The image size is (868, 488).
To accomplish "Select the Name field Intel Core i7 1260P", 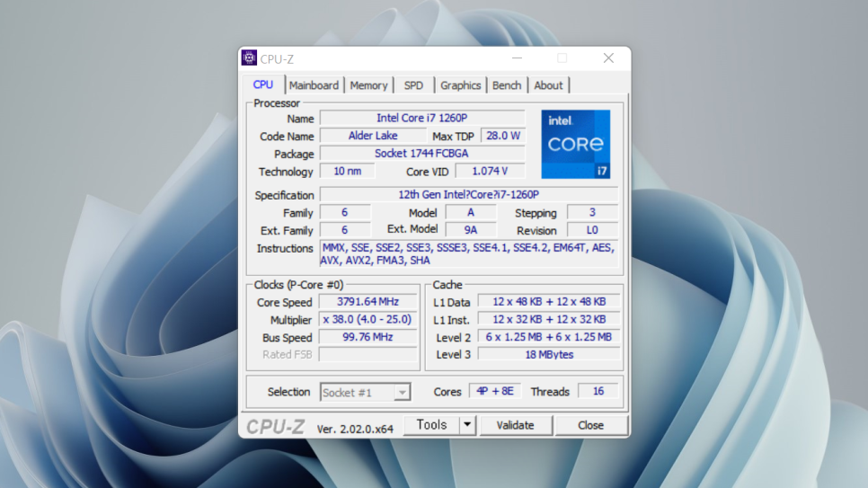I will [422, 118].
